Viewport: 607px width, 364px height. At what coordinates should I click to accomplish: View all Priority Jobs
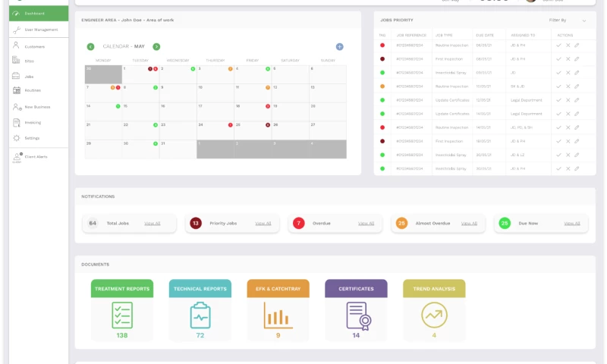coord(263,224)
